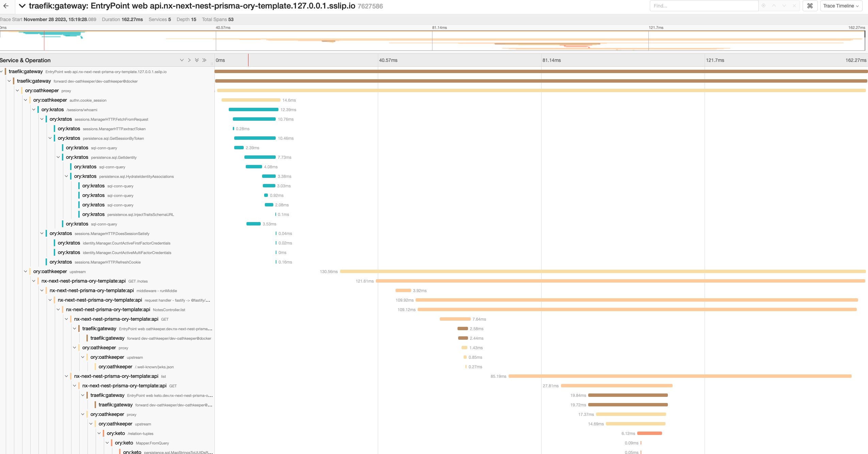This screenshot has height=454, width=868.
Task: Expand all spans double-chevron down icon
Action: point(197,60)
